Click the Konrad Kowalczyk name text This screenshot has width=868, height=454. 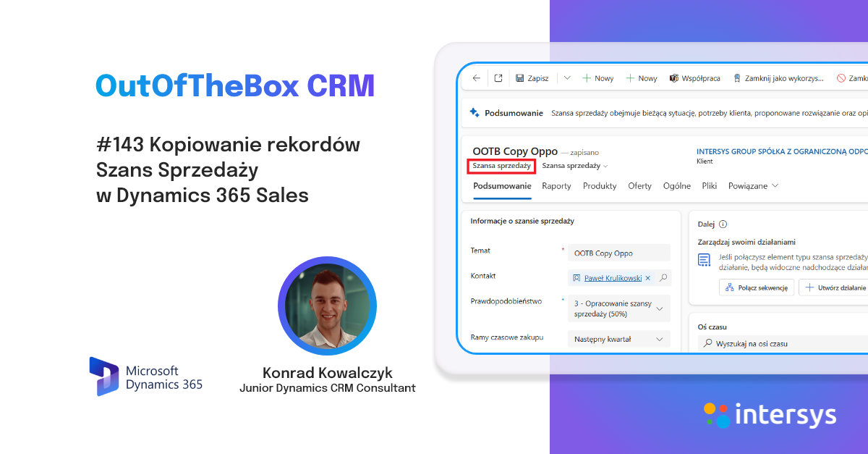point(328,372)
